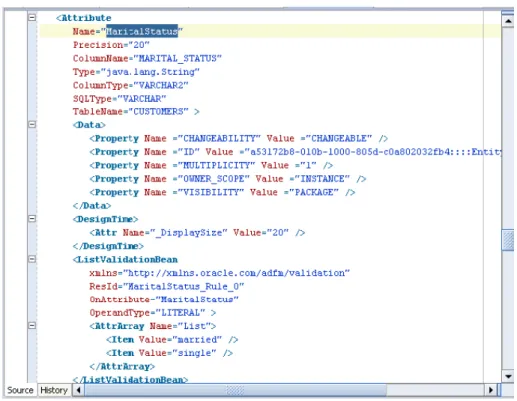Click the vertical scrollbar thumb

[x=508, y=239]
